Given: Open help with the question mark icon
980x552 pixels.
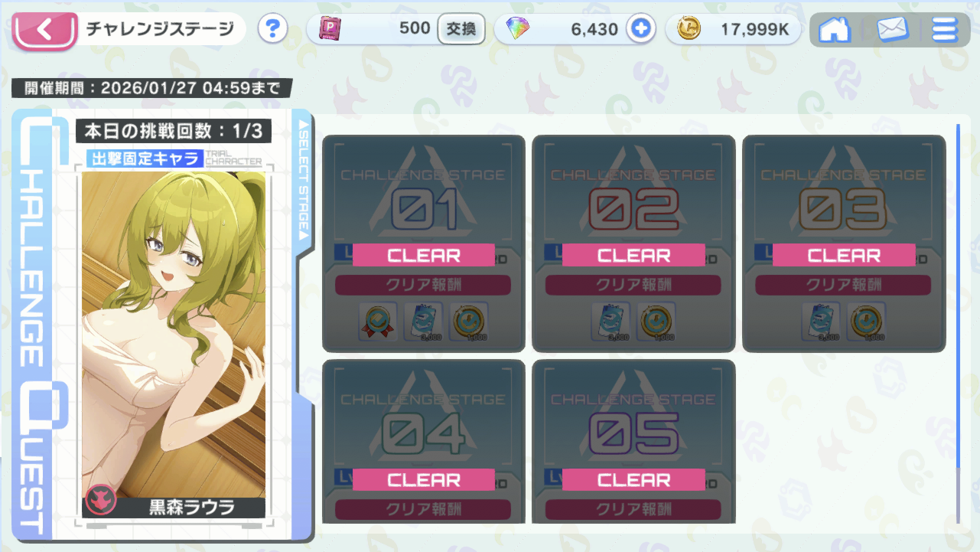Looking at the screenshot, I should [x=272, y=30].
